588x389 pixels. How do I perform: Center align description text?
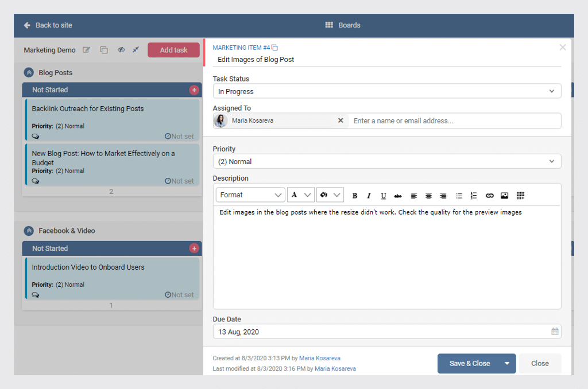point(428,195)
